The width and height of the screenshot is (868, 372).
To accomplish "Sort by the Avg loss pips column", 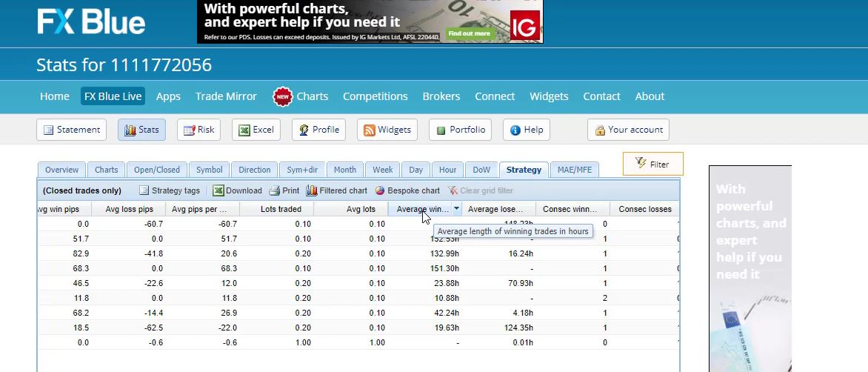I will click(x=129, y=209).
